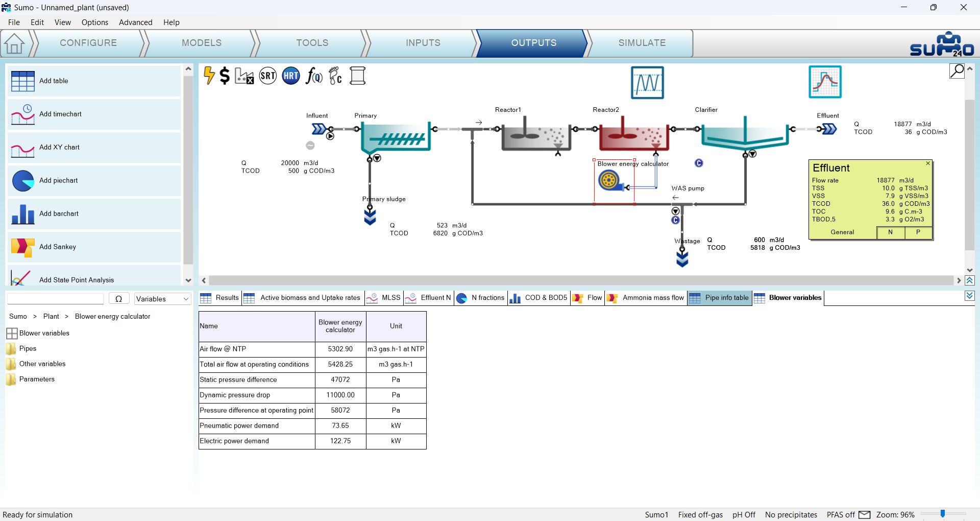Click the mail envelope icon in status bar
Screen dimensions: 980x521
(865, 514)
